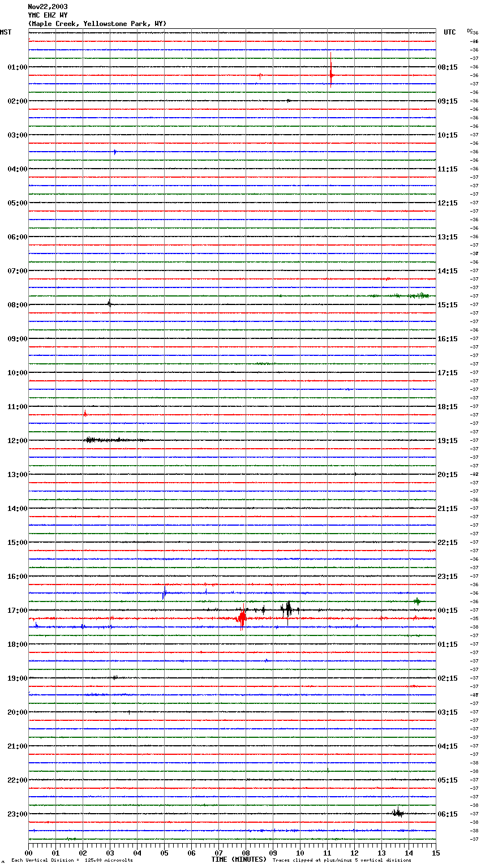This screenshot has width=481, height=868.
Task: Select the 01:15 UTC time label
Action: pos(448,644)
